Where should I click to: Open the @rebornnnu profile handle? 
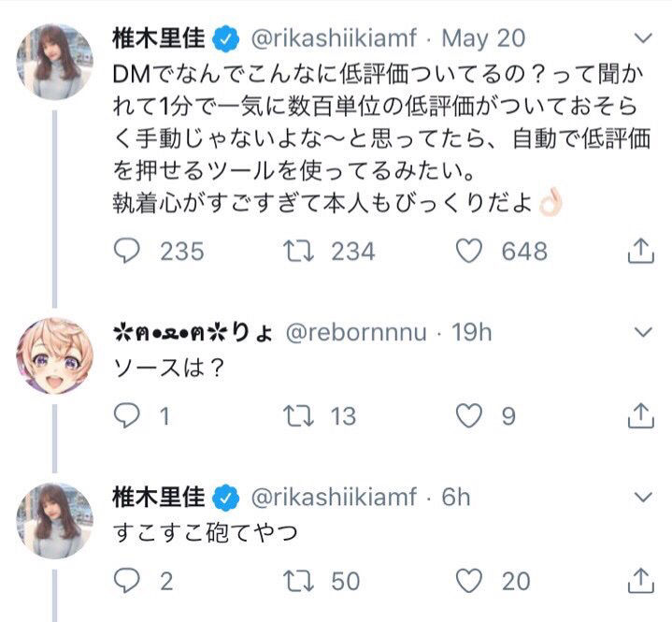pyautogui.click(x=356, y=333)
